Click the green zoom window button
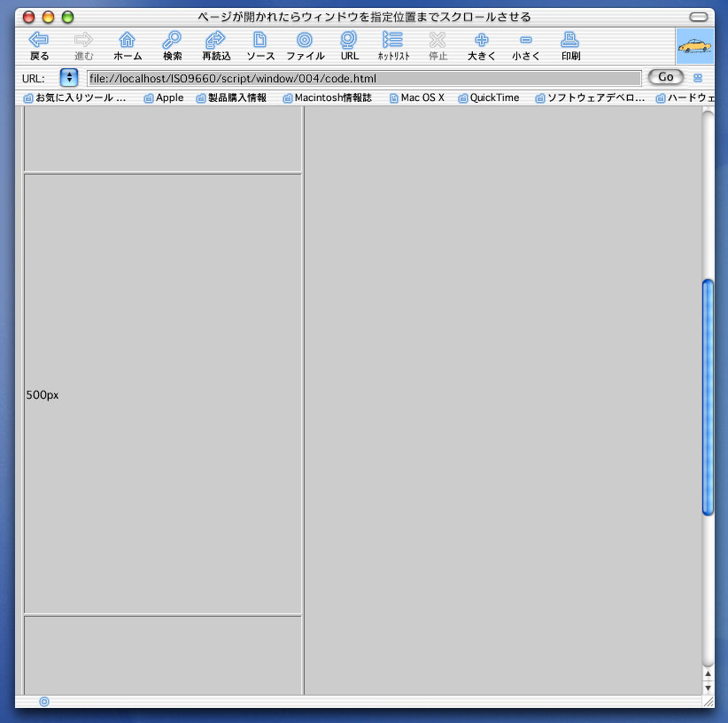The width and height of the screenshot is (728, 723). click(x=68, y=17)
